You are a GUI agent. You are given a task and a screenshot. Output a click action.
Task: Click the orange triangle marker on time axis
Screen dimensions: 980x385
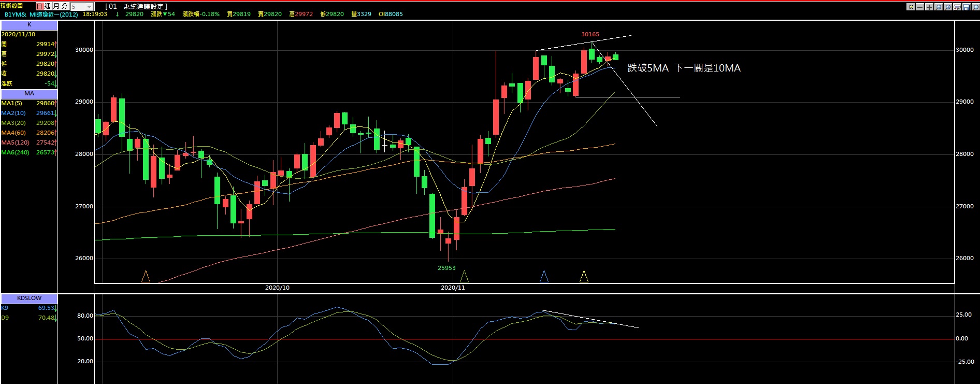click(x=146, y=277)
